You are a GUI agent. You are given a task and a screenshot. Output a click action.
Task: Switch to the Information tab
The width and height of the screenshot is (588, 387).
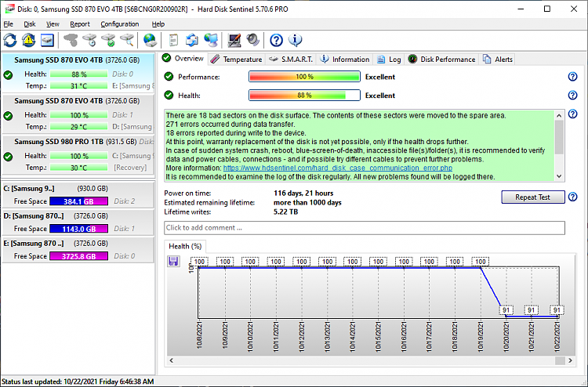coord(345,60)
